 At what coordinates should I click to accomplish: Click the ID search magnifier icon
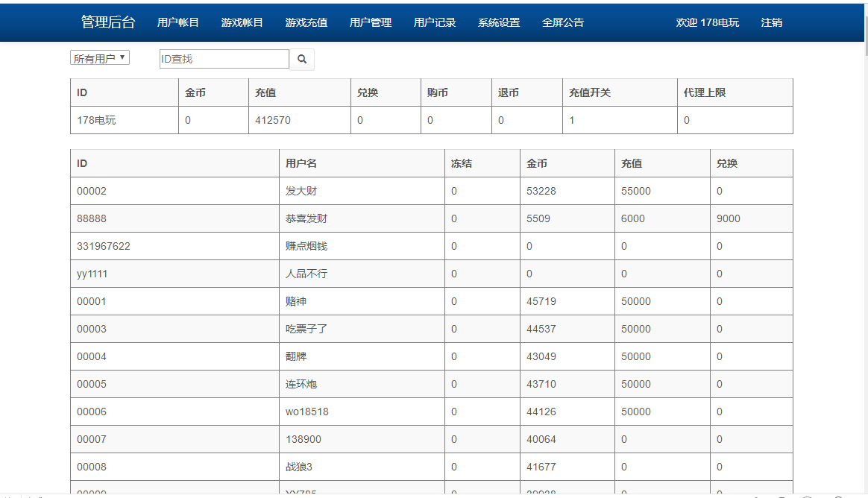301,59
